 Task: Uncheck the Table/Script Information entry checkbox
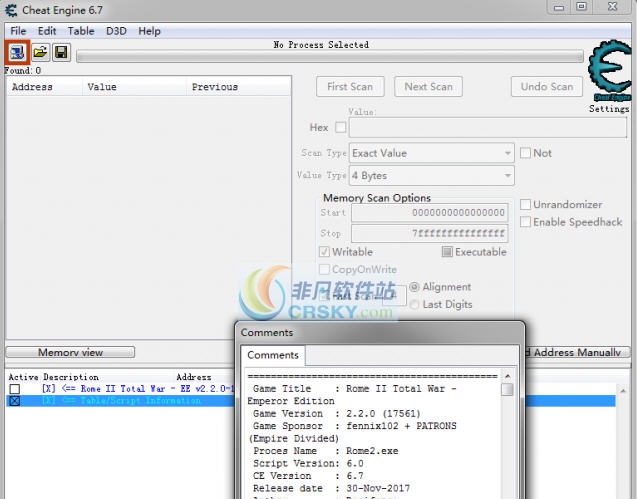point(15,401)
